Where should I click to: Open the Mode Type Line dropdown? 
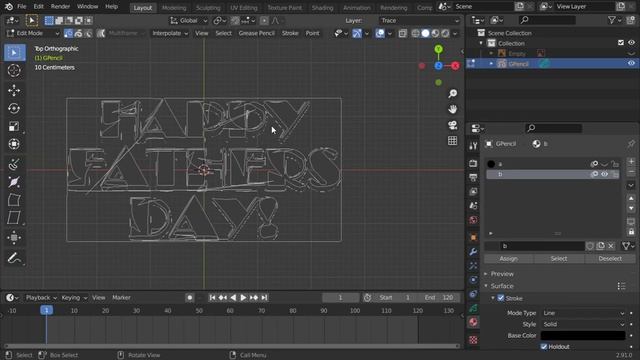point(583,313)
